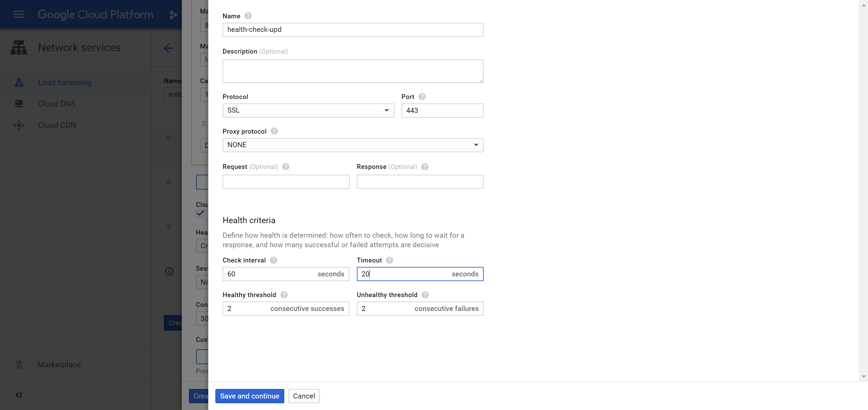Click the Unhealthy threshold field
This screenshot has height=410, width=868.
pyautogui.click(x=420, y=309)
